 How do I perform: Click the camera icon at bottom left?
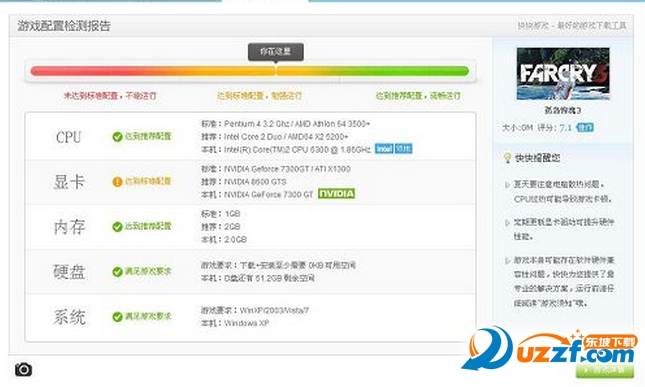click(23, 369)
